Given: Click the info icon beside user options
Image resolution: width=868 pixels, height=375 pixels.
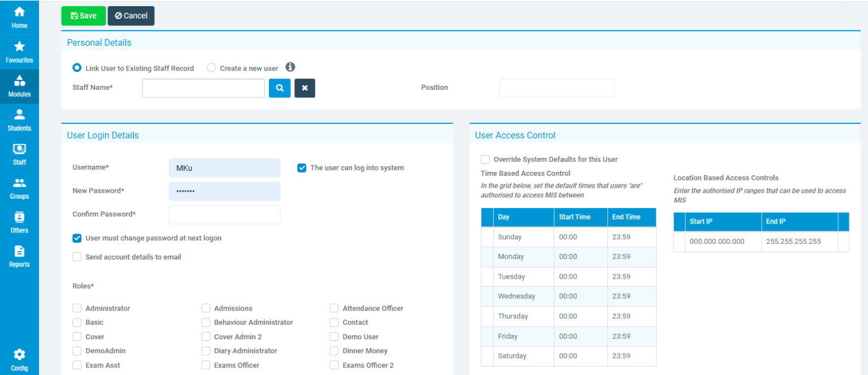Looking at the screenshot, I should tap(290, 66).
